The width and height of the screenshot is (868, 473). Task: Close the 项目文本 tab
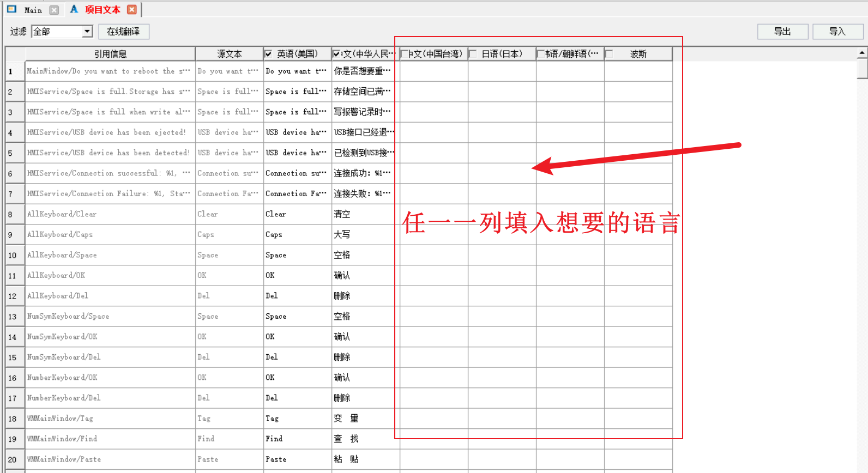[132, 9]
